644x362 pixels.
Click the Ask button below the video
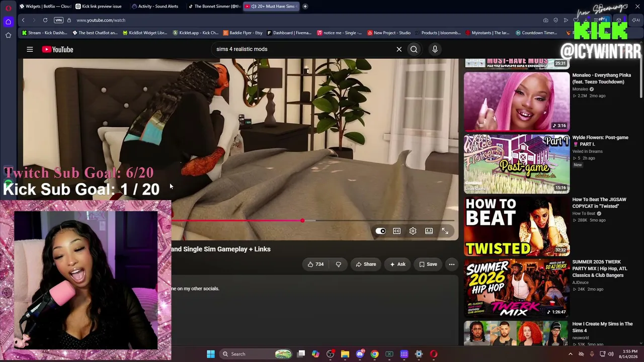click(397, 264)
